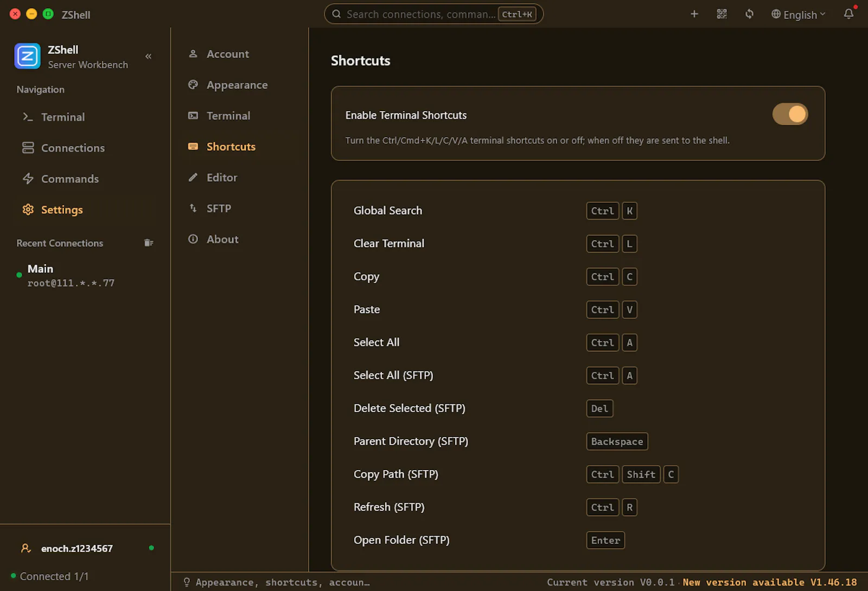Open the QR code scanner icon
Image resolution: width=868 pixels, height=591 pixels.
(722, 14)
